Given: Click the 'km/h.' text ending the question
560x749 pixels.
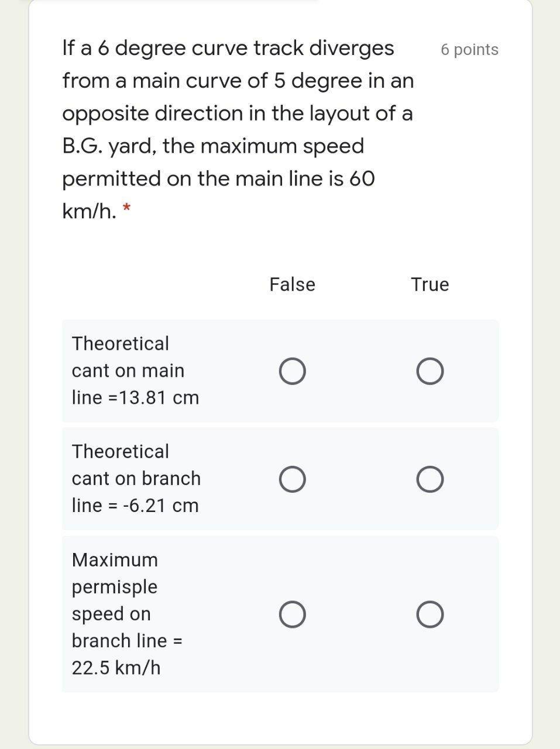Looking at the screenshot, I should pyautogui.click(x=90, y=211).
